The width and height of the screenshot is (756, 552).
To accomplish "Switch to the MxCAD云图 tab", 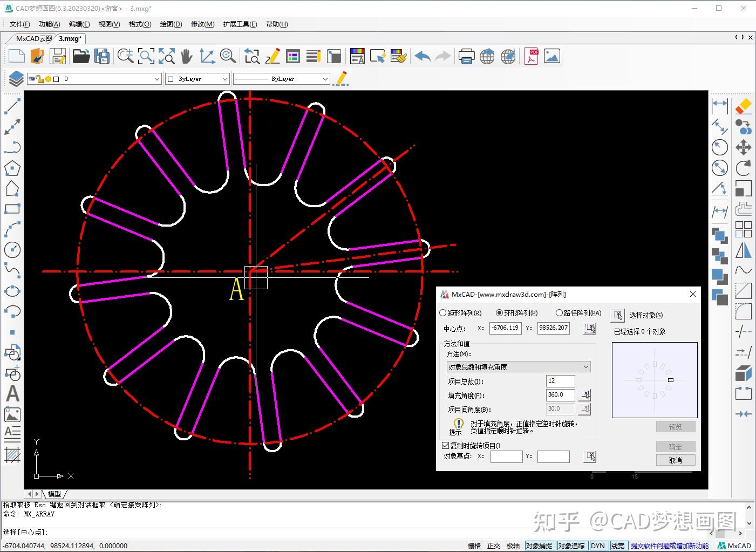I will point(33,38).
